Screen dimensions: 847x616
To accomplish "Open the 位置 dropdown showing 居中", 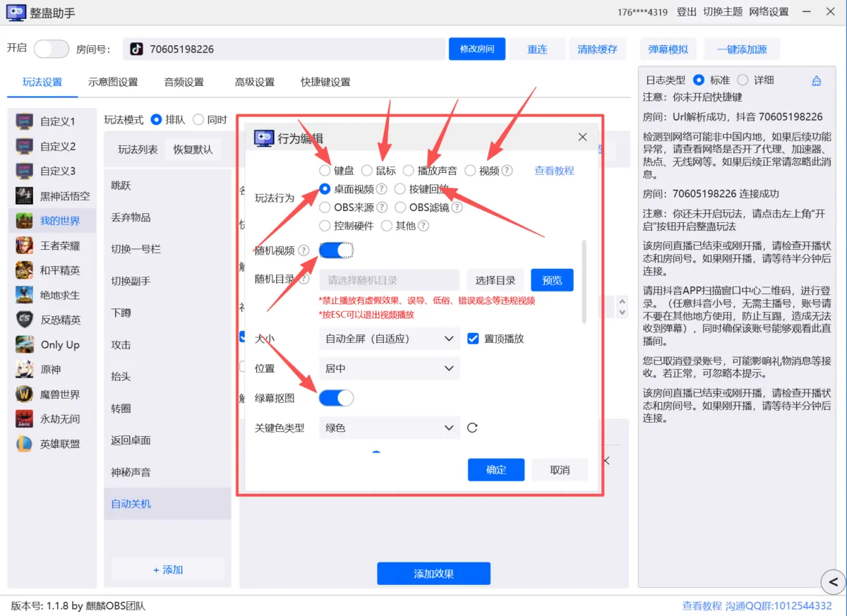I will (390, 368).
